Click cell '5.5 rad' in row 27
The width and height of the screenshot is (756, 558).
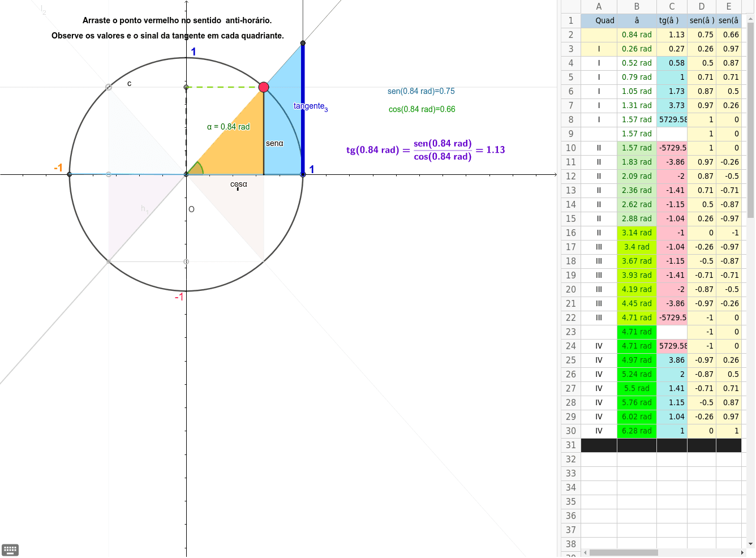coord(637,388)
